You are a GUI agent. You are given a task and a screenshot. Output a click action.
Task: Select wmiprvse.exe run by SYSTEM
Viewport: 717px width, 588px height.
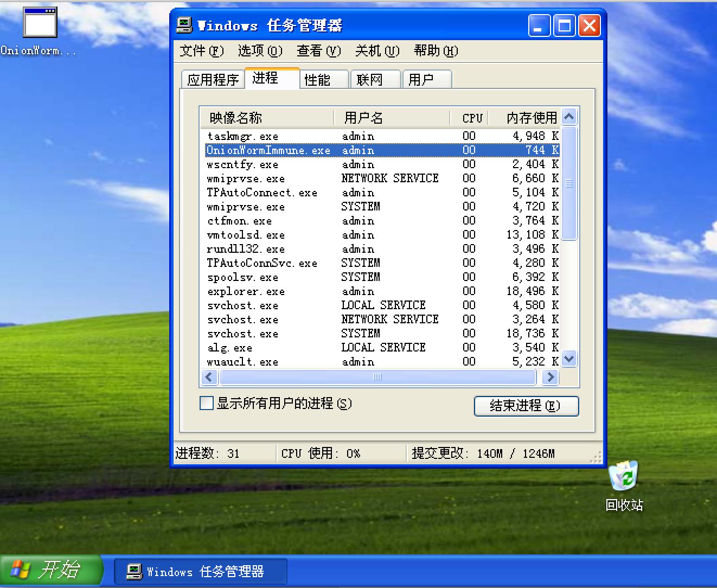pyautogui.click(x=382, y=207)
